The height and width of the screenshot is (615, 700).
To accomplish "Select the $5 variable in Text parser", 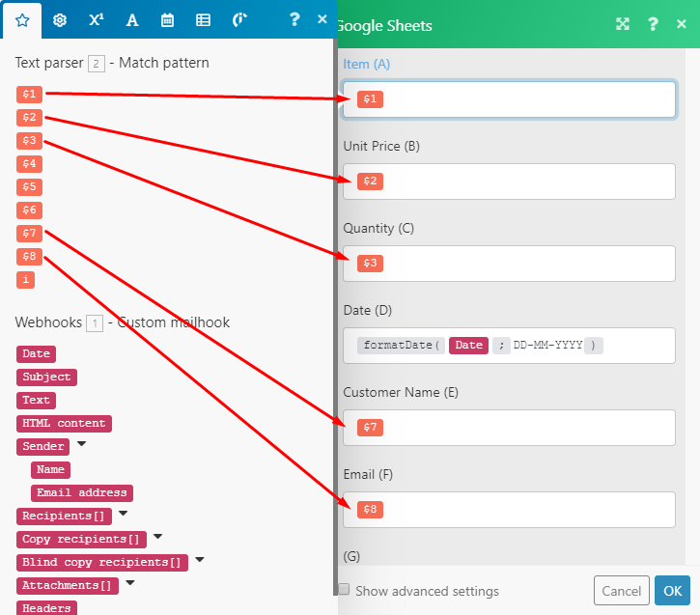I will 30,187.
